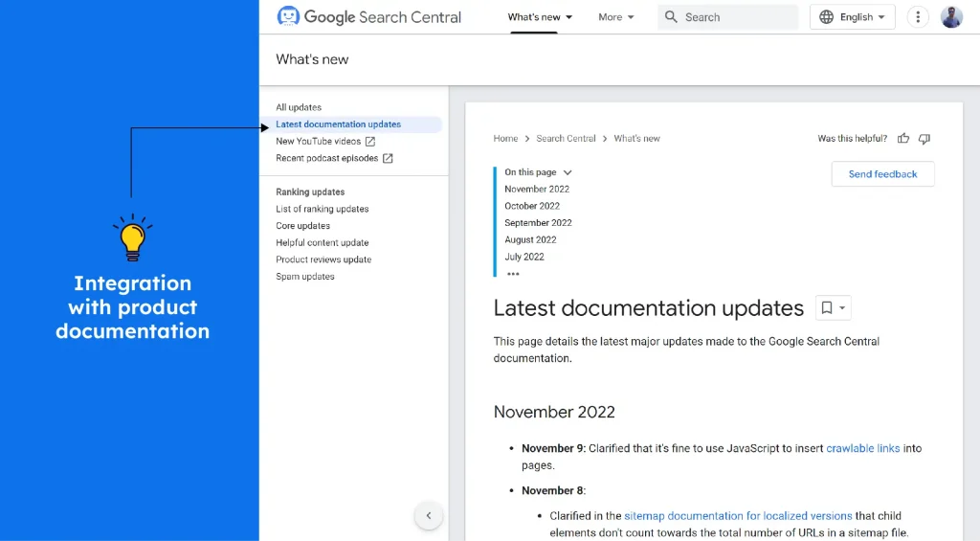Jump to July 2022 section
The image size is (980, 541).
click(x=523, y=257)
